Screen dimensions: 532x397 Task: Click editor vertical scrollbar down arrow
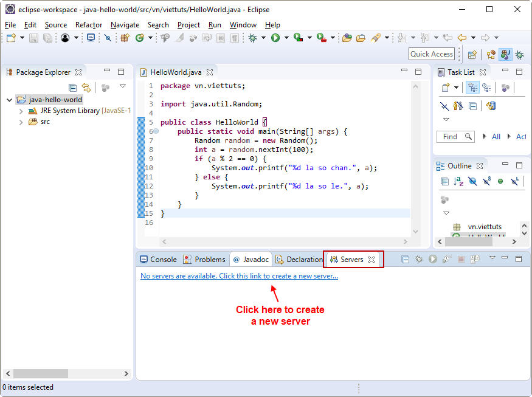click(416, 232)
